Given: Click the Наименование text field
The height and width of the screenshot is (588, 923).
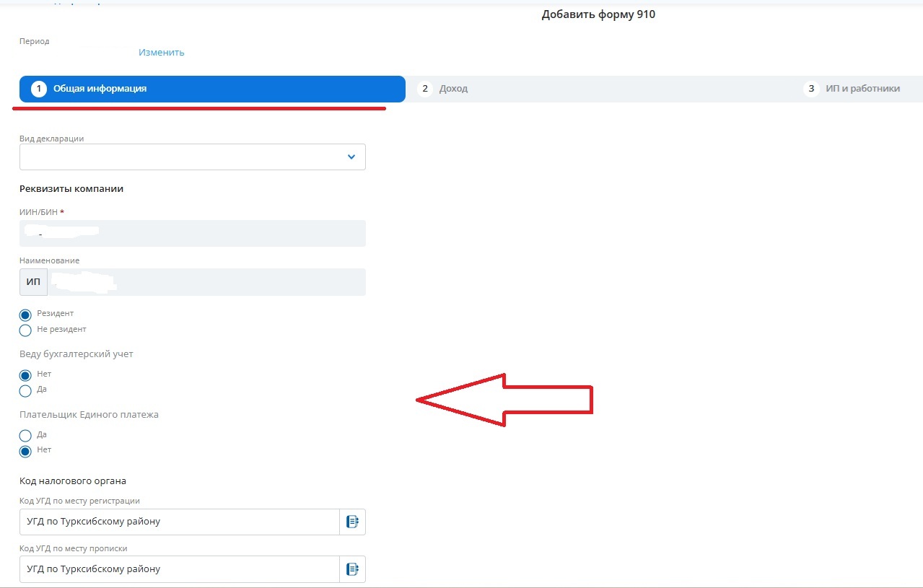Looking at the screenshot, I should [x=206, y=282].
